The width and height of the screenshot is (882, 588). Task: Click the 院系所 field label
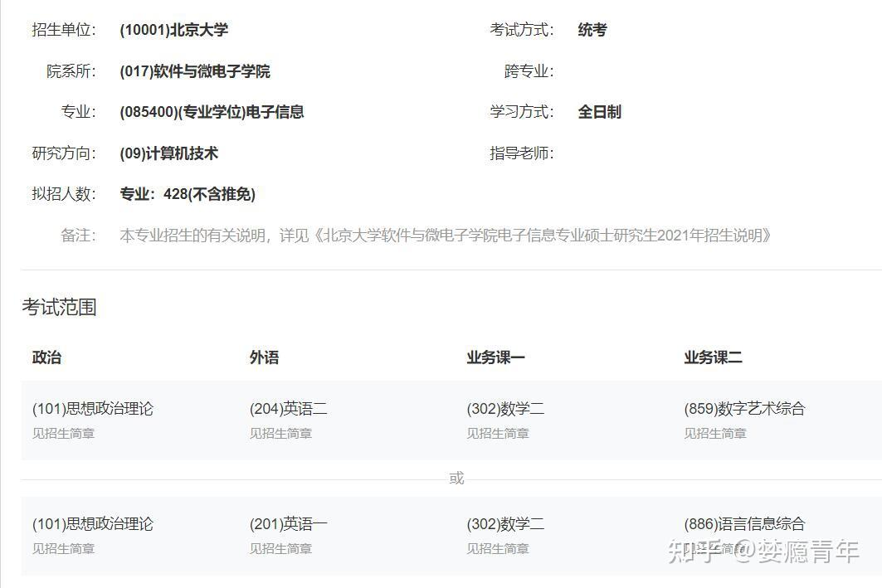pyautogui.click(x=71, y=71)
